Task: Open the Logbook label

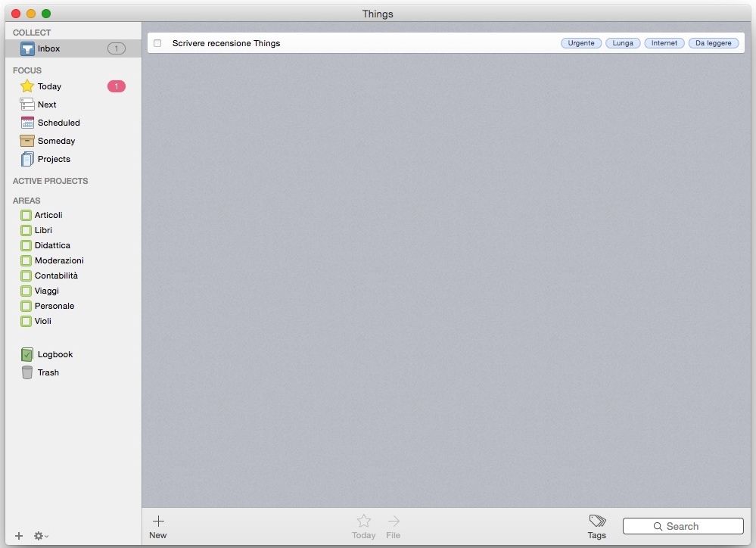Action: pos(55,354)
